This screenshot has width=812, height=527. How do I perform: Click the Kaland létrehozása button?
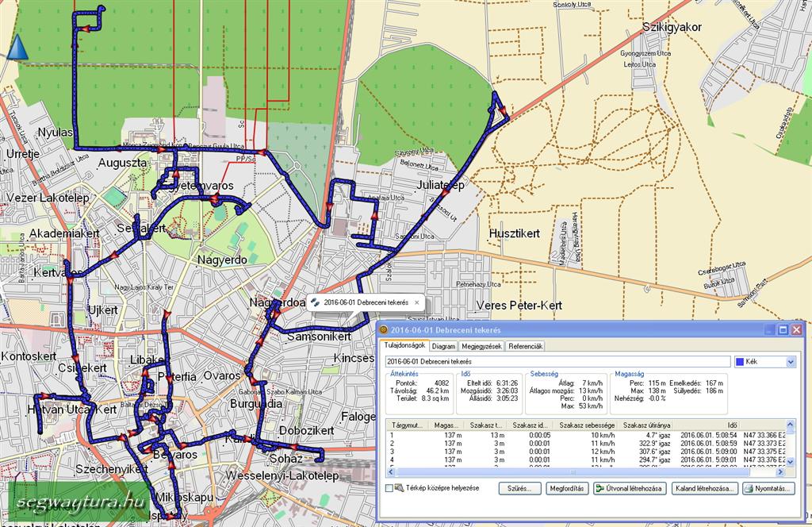pyautogui.click(x=704, y=489)
